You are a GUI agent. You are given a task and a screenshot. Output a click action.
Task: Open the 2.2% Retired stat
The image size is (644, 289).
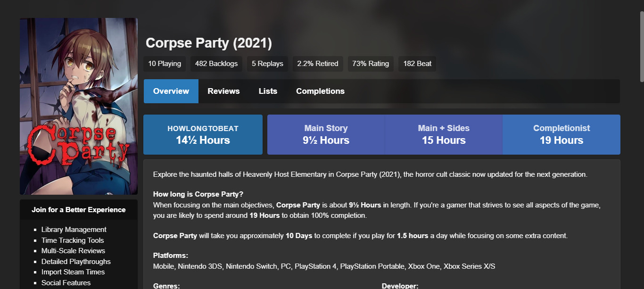click(318, 64)
